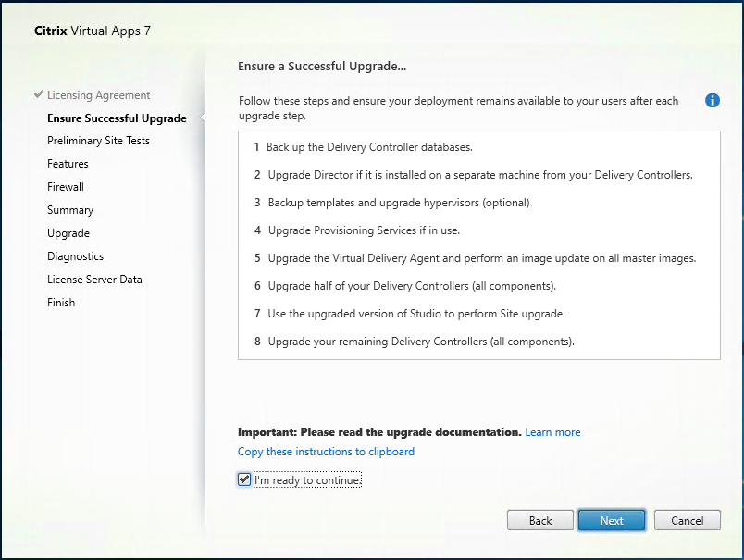Open Preliminary Site Tests step

coord(98,141)
